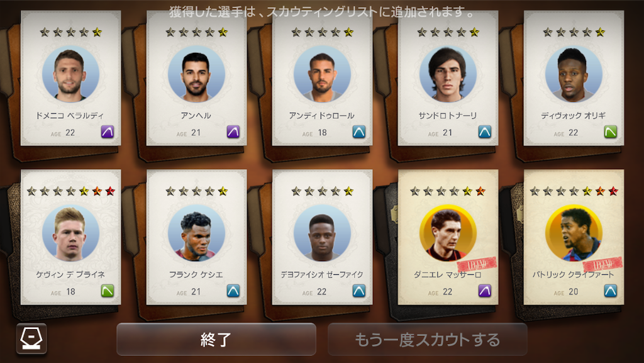Tap the green form icon on ケヴィン デ ブライネ card
Image resolution: width=644 pixels, height=363 pixels.
pyautogui.click(x=108, y=291)
